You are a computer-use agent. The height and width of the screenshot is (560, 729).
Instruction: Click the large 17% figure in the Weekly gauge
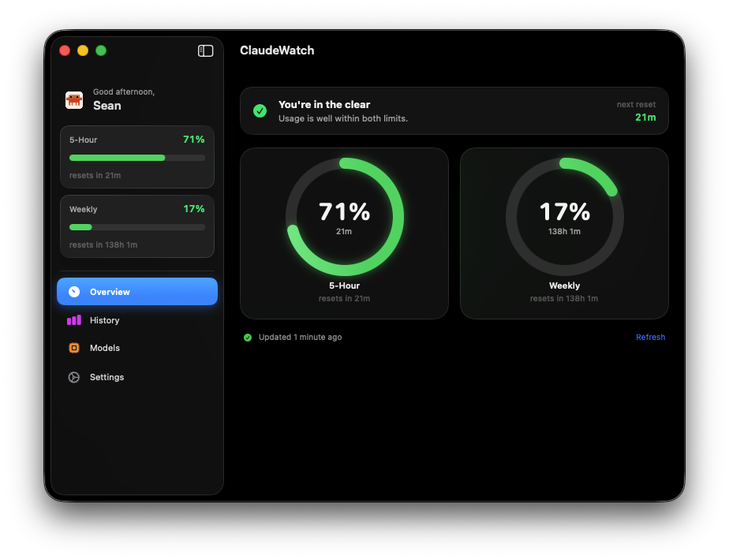pos(564,212)
